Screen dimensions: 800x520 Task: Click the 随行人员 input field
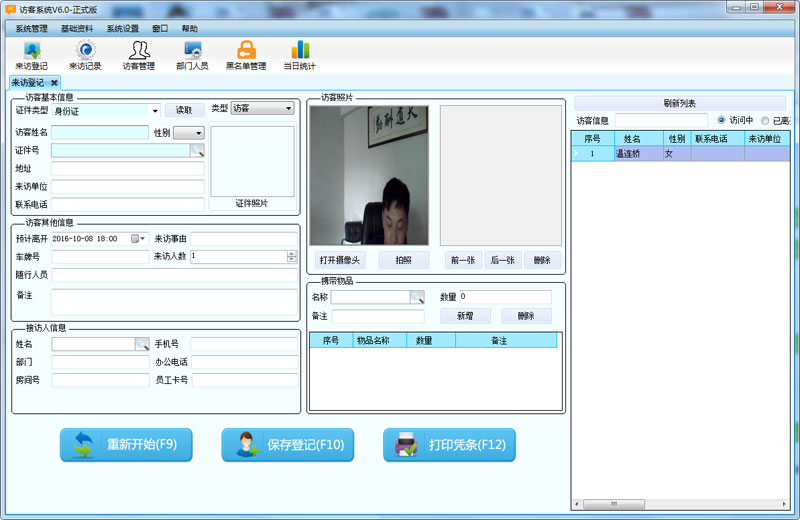pyautogui.click(x=174, y=275)
